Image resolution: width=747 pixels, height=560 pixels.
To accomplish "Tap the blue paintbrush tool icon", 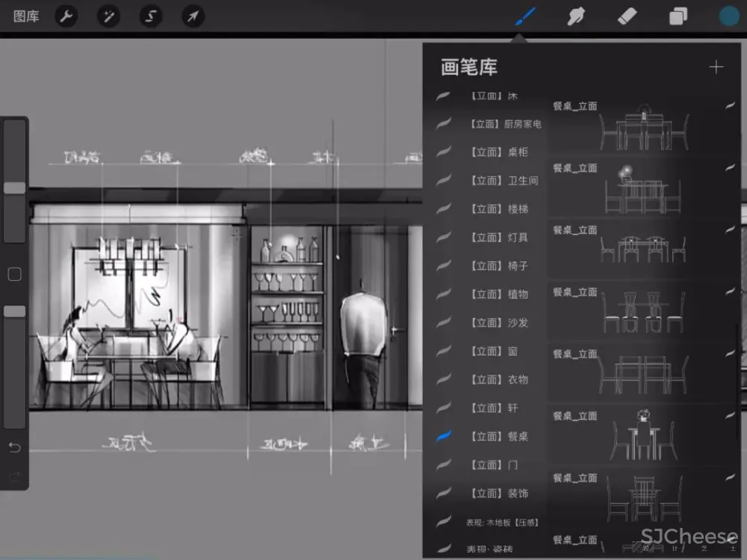I will [x=526, y=16].
